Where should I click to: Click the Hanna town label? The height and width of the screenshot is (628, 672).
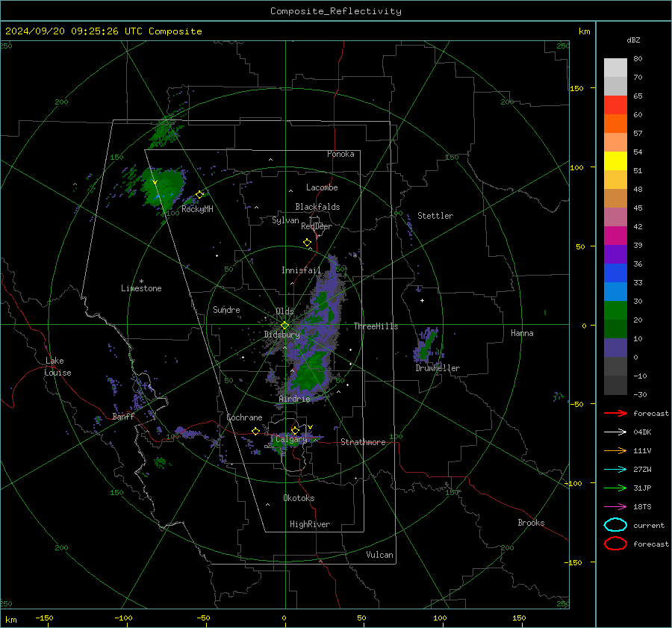[522, 333]
